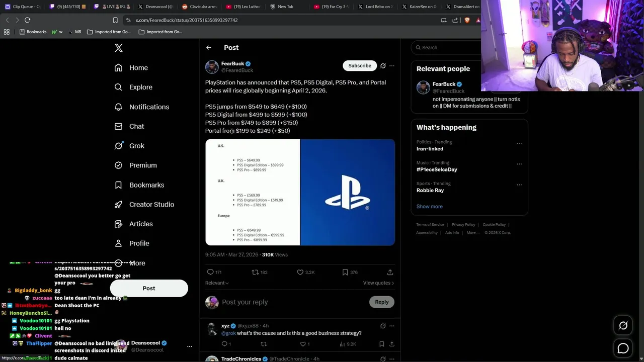Click the address bar URL

pos(186,20)
